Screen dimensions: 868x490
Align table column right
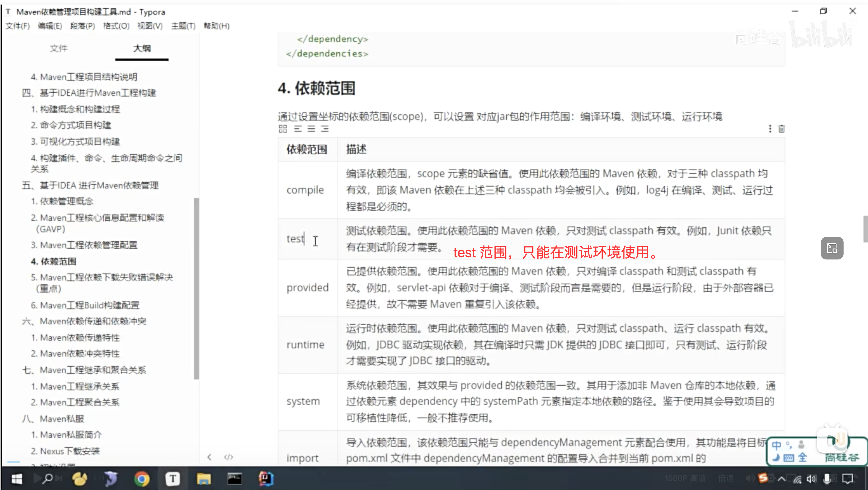(x=325, y=129)
